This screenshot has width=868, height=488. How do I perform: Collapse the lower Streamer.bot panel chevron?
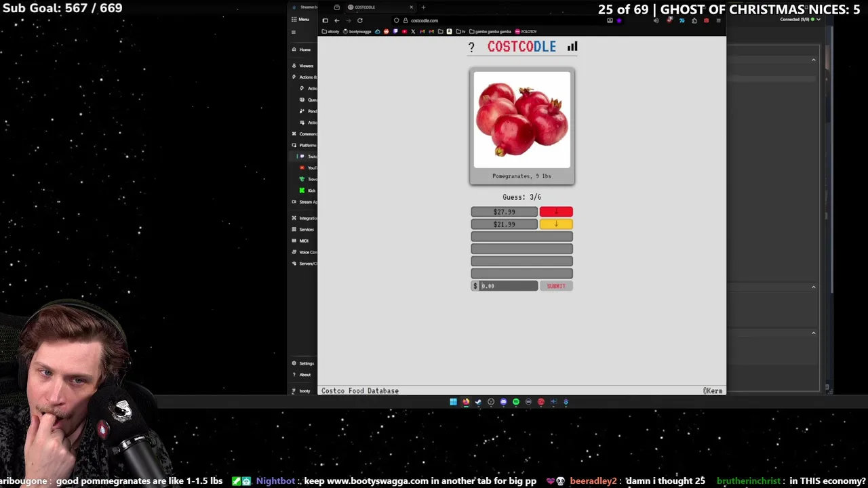pyautogui.click(x=814, y=333)
